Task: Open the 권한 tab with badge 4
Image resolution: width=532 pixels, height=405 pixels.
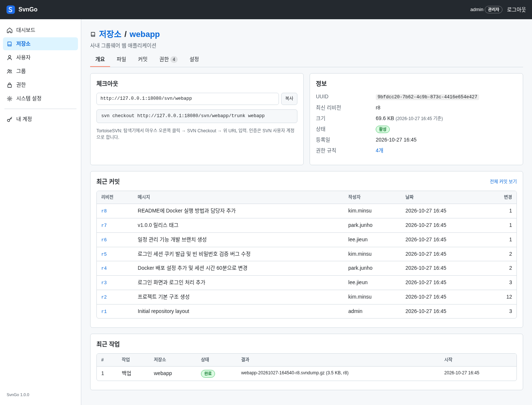Action: (168, 59)
